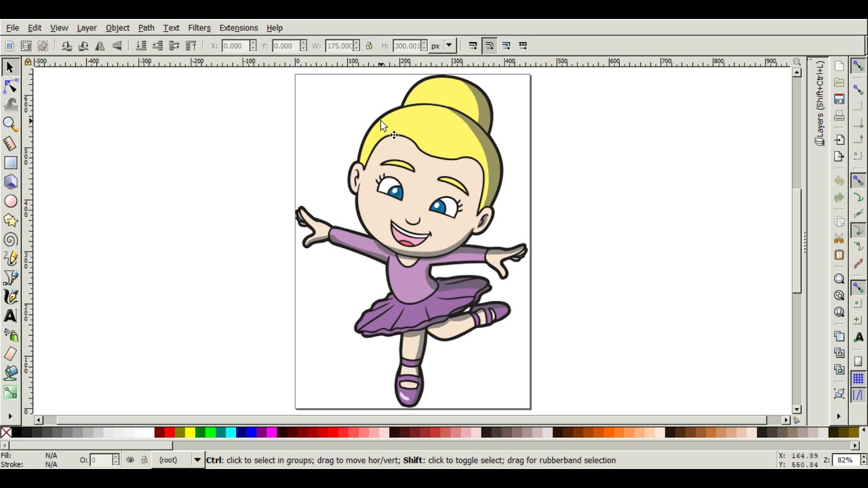
Task: Choose the Ellipse circle tool
Action: point(10,201)
